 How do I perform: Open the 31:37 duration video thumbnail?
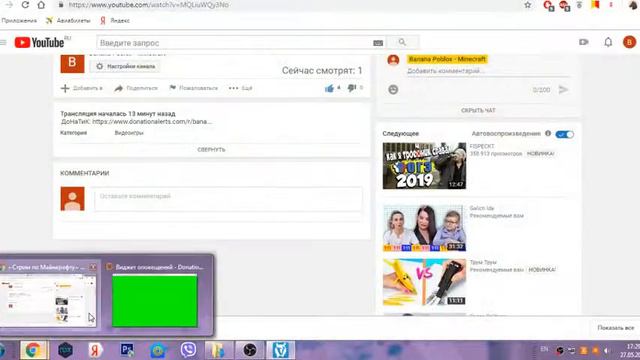[424, 228]
